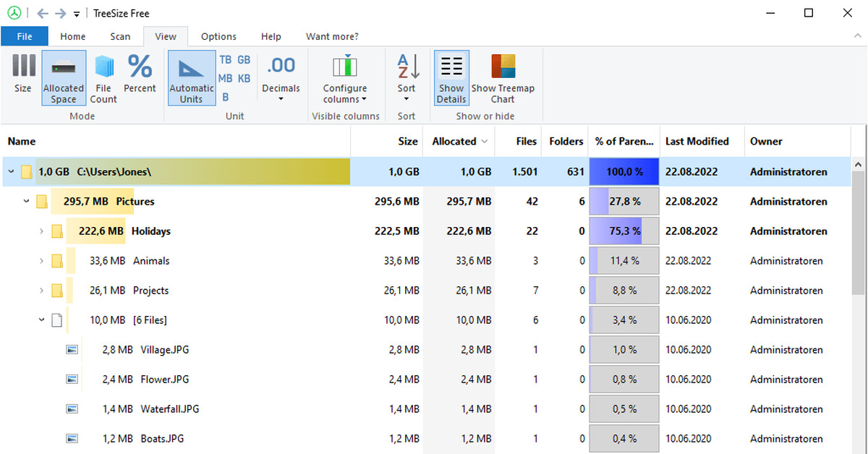868x454 pixels.
Task: Click the Village.JPG image file icon
Action: coord(72,350)
